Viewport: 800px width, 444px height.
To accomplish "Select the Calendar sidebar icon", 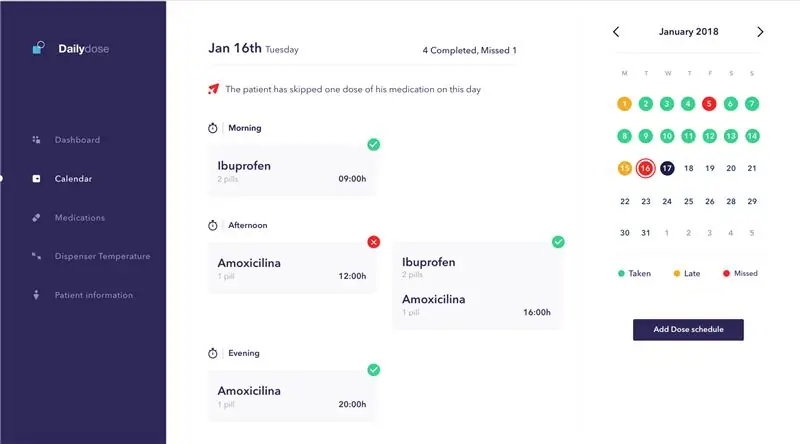I will 36,179.
